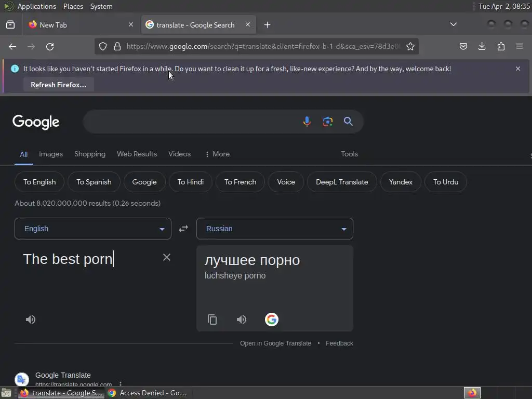Open the Pocket save icon
This screenshot has height=399, width=532.
463,46
